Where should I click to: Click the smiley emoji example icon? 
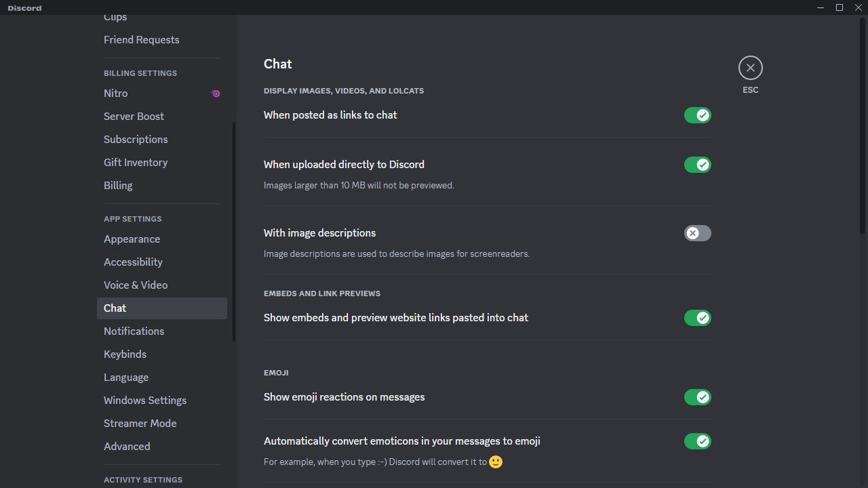[x=496, y=462]
